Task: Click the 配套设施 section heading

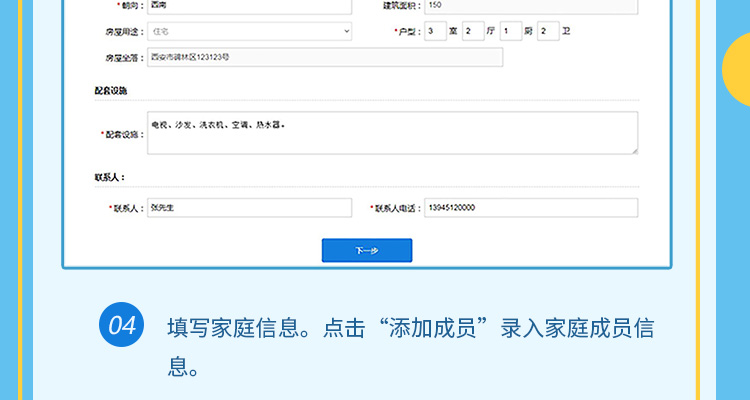Action: pyautogui.click(x=110, y=90)
